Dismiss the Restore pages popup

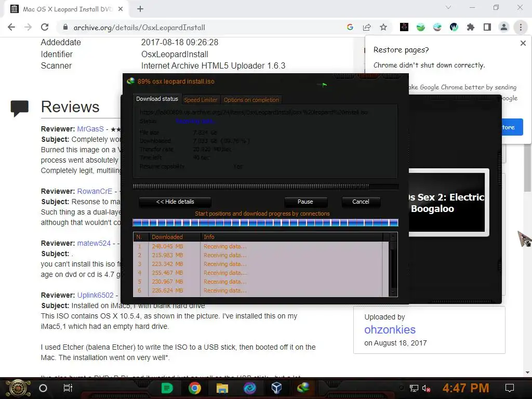click(523, 43)
